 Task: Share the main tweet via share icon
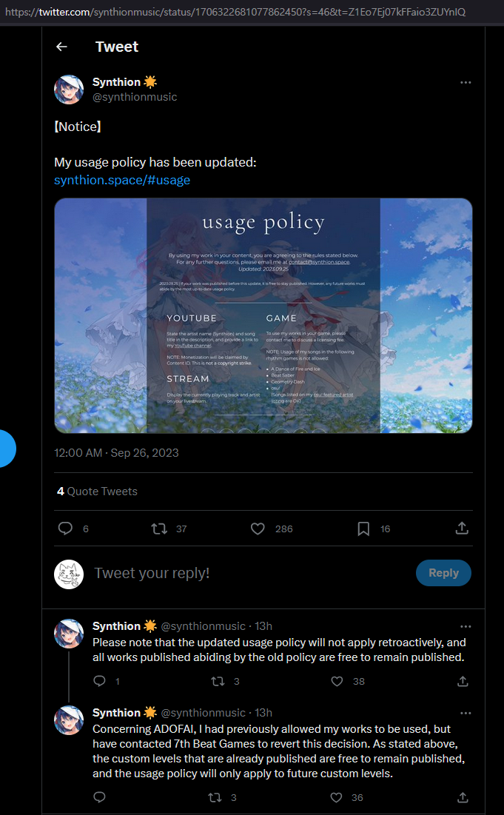[462, 529]
